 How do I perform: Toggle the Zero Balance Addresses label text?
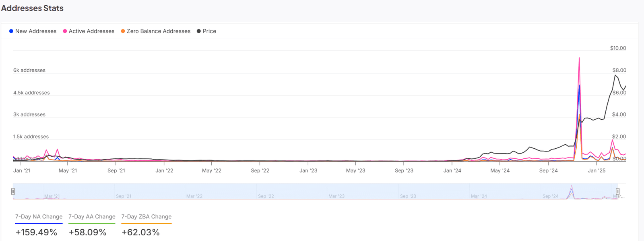(159, 31)
